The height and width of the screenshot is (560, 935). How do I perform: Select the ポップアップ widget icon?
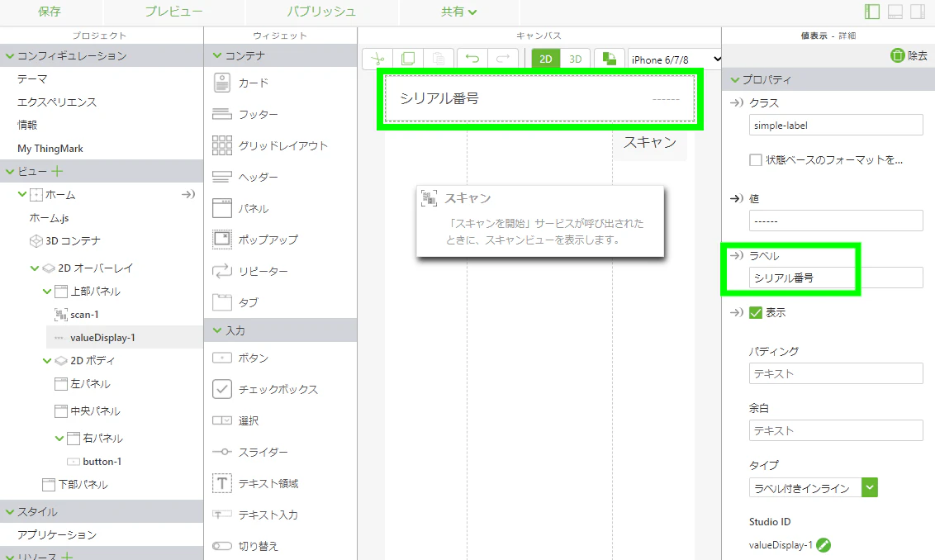(222, 240)
